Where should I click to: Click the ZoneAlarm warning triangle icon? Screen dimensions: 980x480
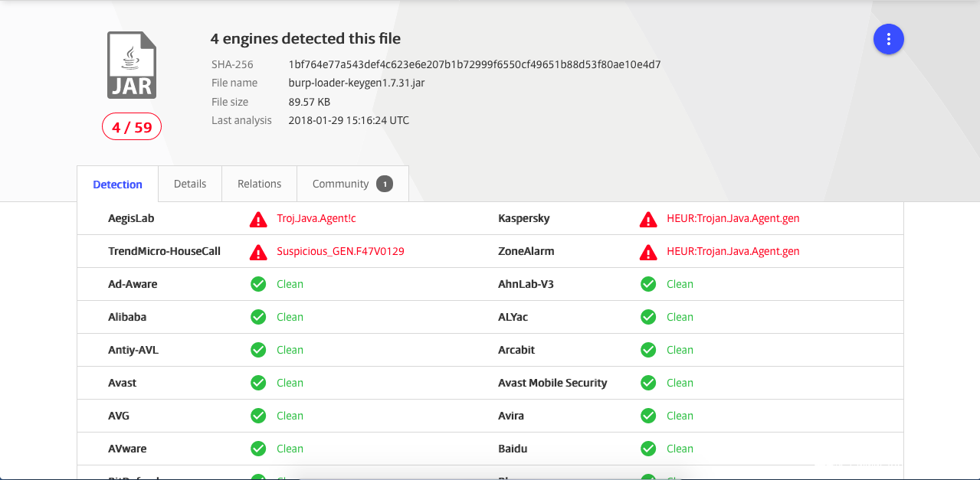tap(648, 252)
